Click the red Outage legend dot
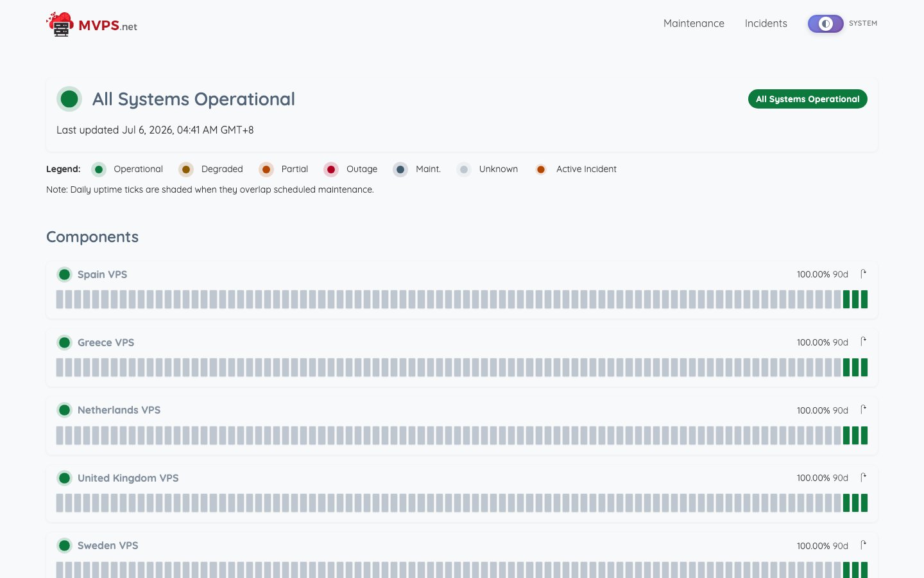 [x=331, y=170]
